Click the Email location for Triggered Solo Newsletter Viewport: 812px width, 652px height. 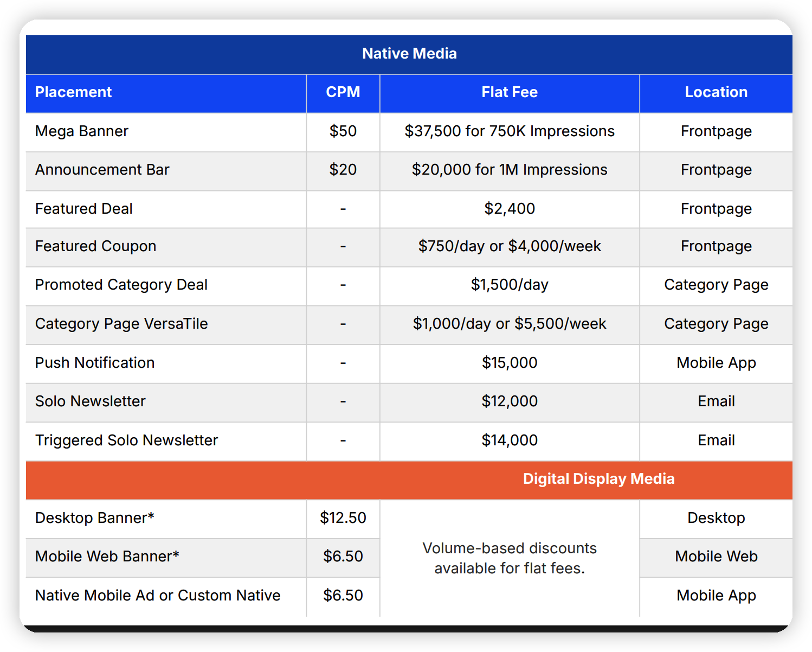point(716,440)
